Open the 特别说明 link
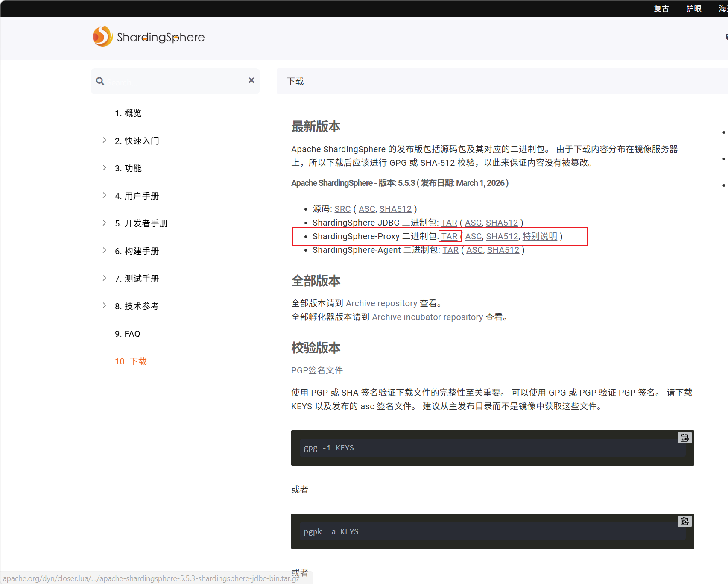Screen dimensions: 728x584 540,236
